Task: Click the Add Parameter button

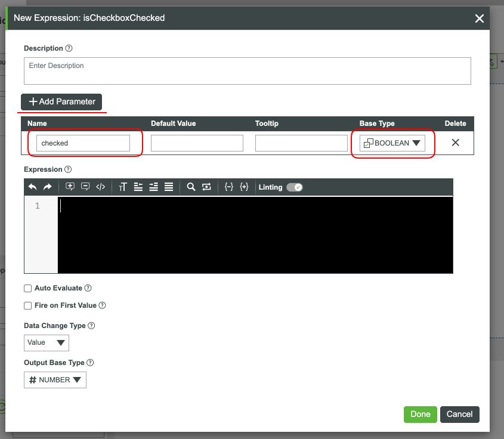Action: 61,101
